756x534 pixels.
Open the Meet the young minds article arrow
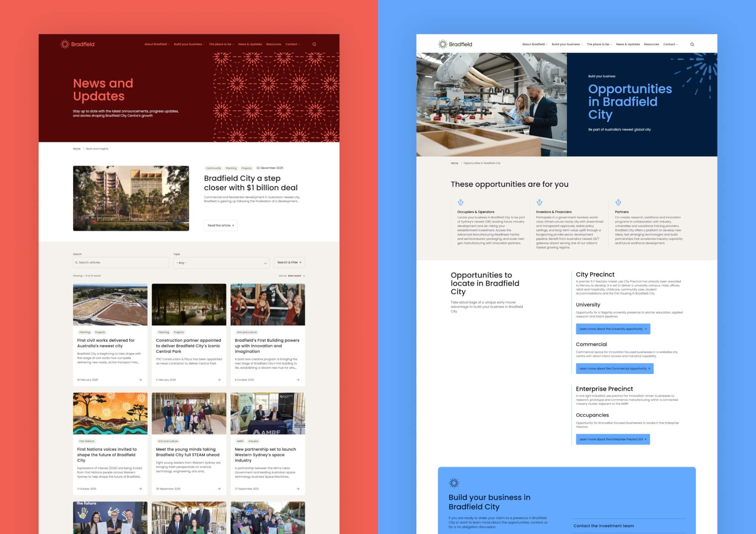pos(219,489)
